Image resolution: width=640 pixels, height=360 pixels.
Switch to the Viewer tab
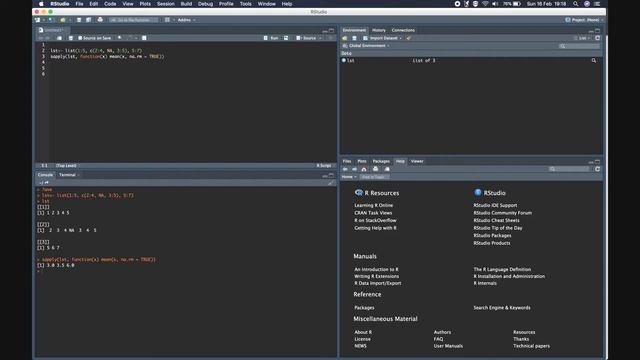[417, 161]
